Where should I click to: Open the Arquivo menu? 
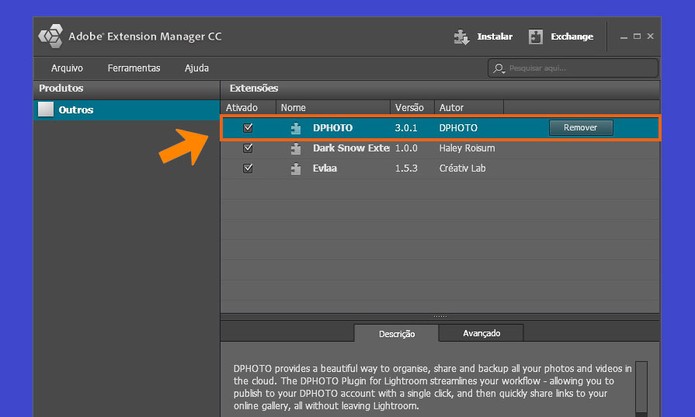pyautogui.click(x=67, y=68)
